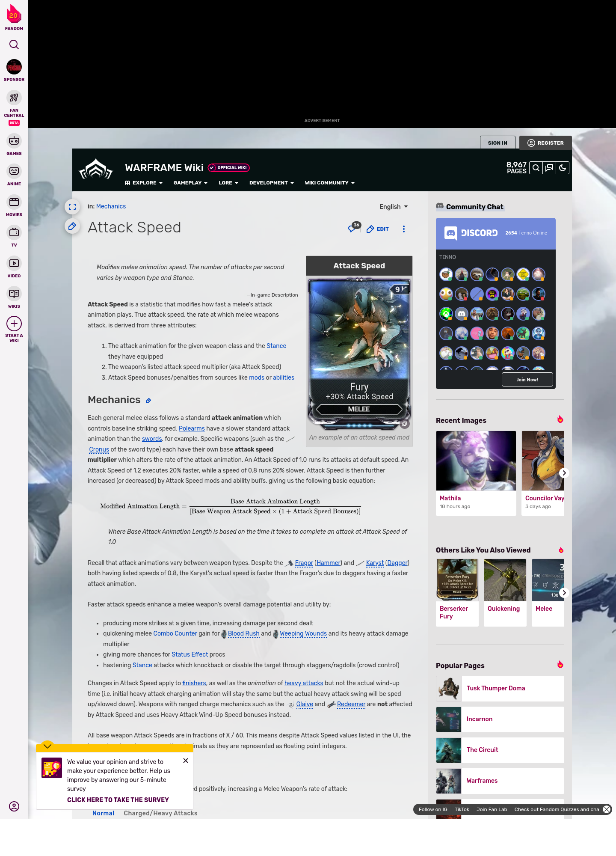Click the sidebar search magnifier icon
616x856 pixels.
point(14,45)
